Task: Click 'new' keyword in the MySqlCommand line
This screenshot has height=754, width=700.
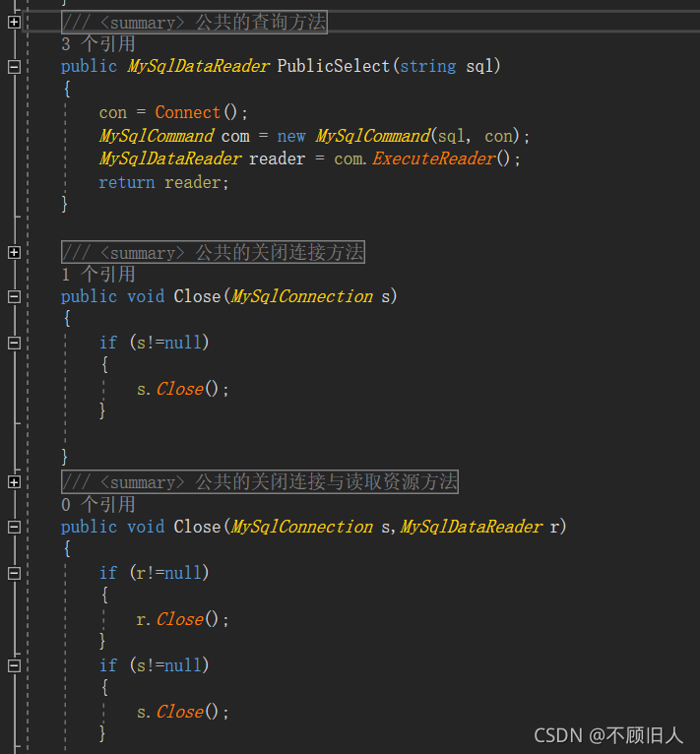Action: (x=291, y=136)
